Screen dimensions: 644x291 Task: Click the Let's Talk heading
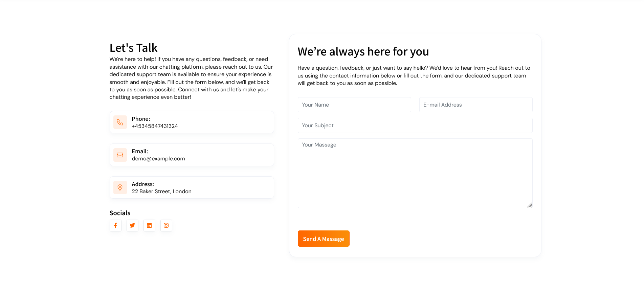(x=133, y=48)
